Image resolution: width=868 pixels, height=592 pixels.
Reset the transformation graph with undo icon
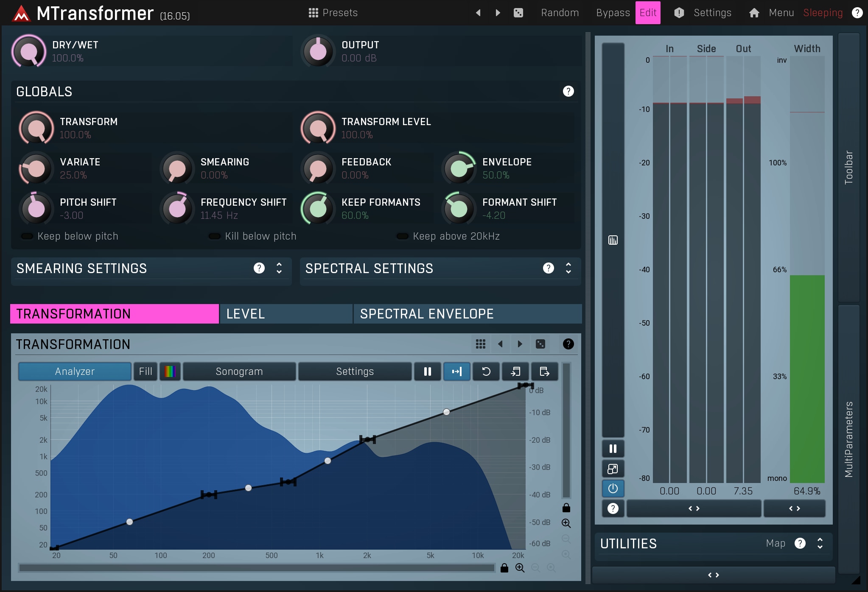pyautogui.click(x=486, y=371)
